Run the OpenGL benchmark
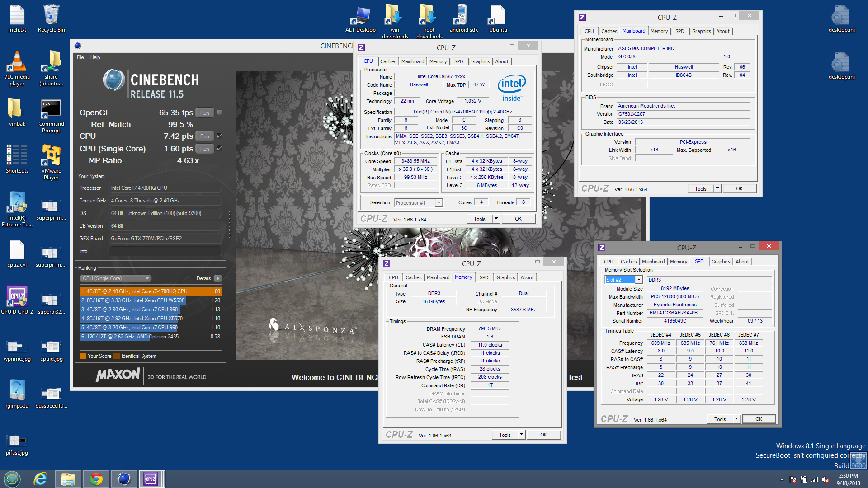Viewport: 868px width, 488px height. 205,113
